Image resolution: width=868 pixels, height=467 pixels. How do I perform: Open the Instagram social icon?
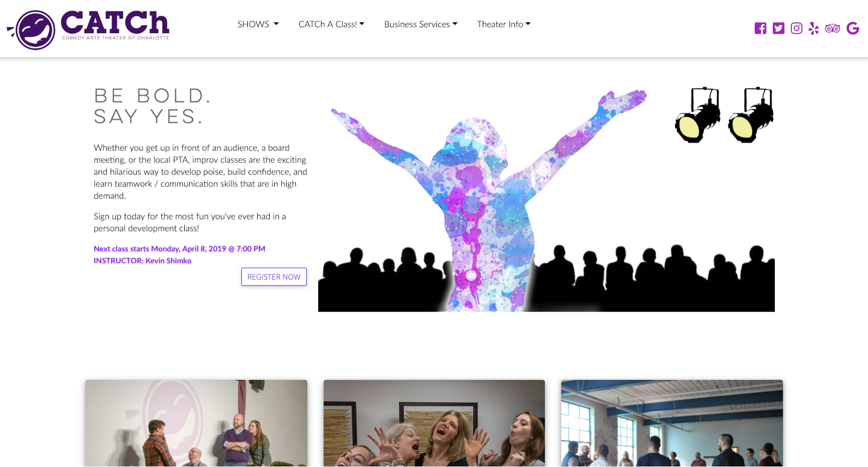click(797, 28)
